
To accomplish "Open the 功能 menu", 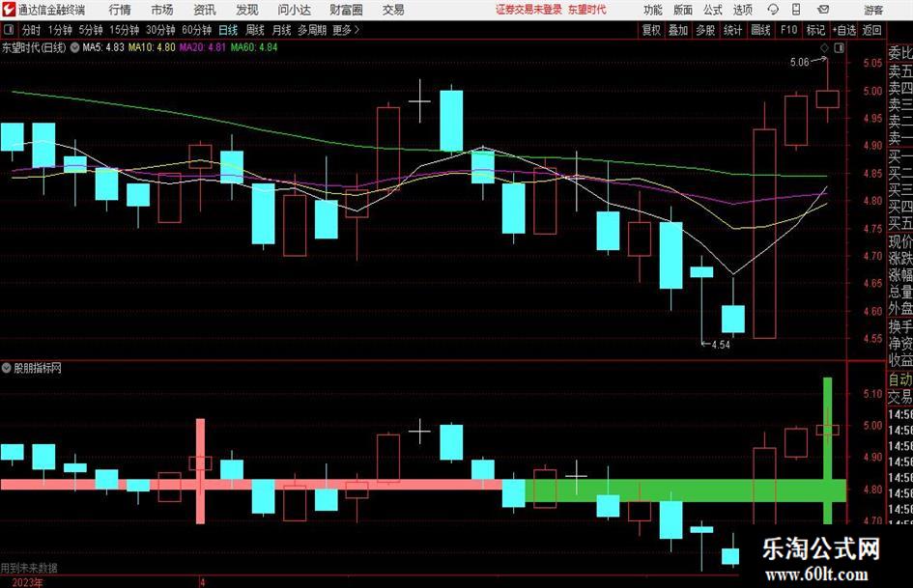I will [653, 10].
